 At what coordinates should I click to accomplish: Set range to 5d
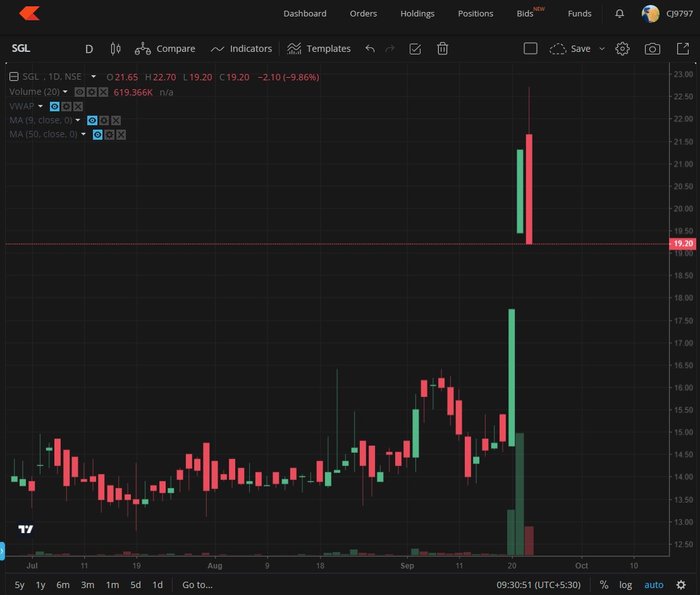click(x=136, y=585)
